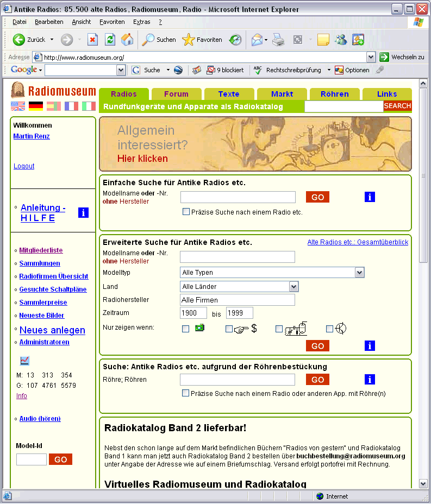Click the Refresh page icon
431x504 pixels.
click(x=110, y=40)
